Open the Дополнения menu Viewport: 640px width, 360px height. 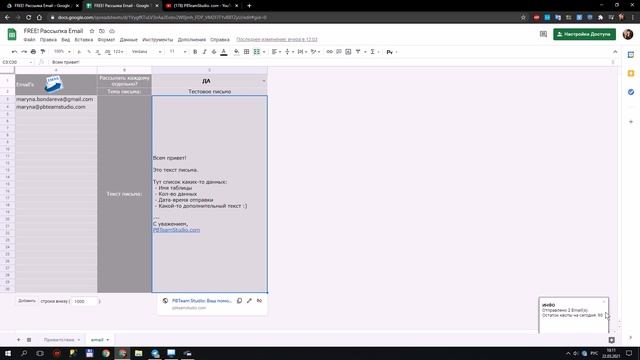pyautogui.click(x=192, y=40)
